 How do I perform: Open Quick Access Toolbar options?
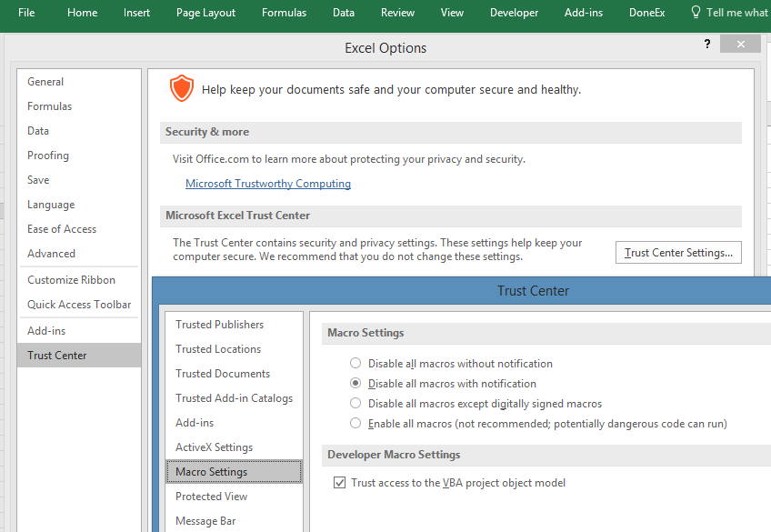tap(79, 305)
